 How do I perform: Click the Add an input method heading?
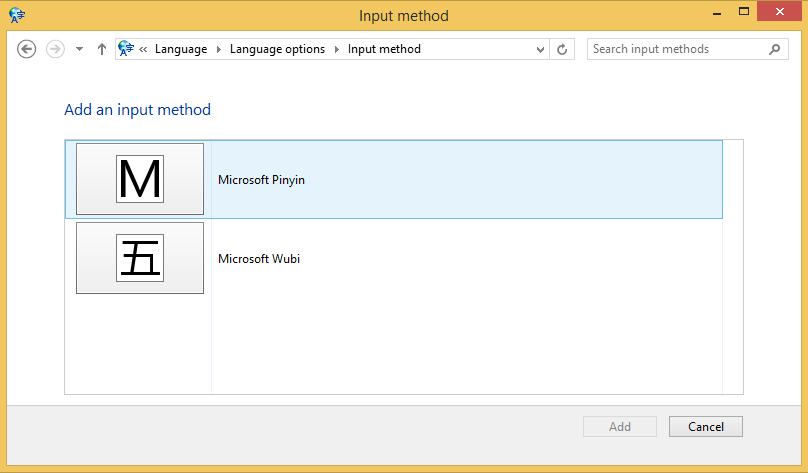(x=138, y=110)
